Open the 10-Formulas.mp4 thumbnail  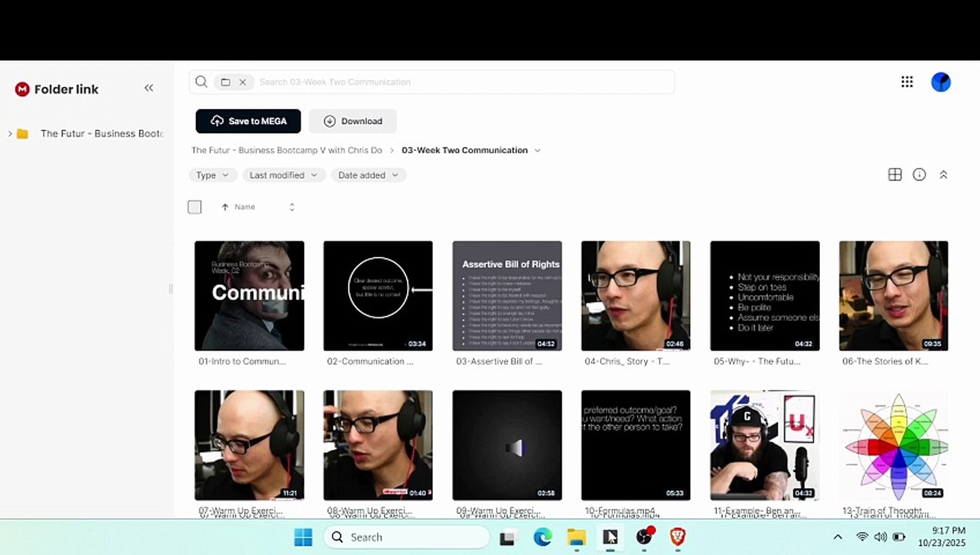[x=636, y=445]
